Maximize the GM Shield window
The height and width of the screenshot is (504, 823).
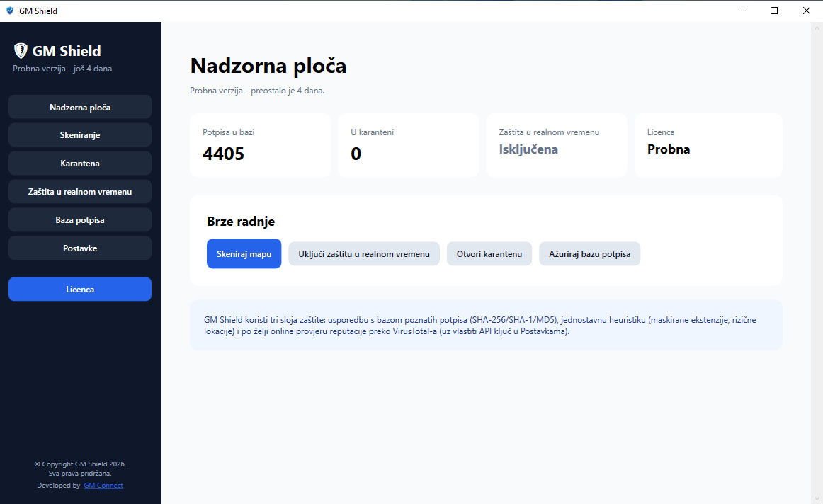click(774, 11)
